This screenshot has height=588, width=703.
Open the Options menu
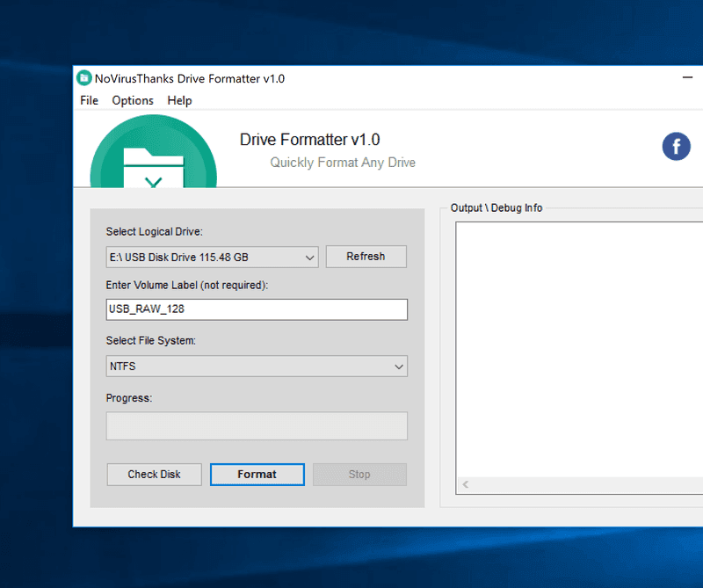click(x=133, y=100)
